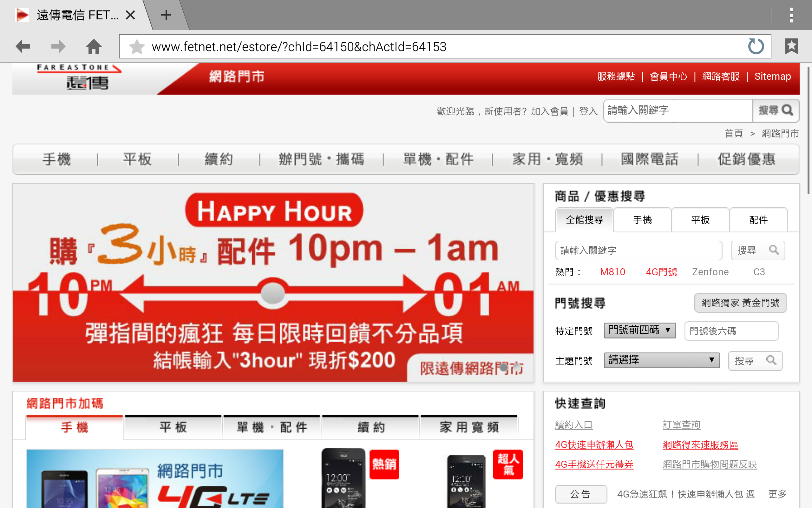812x508 pixels.
Task: Focus the 商品/優惠搜尋 keyword field
Action: click(x=638, y=250)
